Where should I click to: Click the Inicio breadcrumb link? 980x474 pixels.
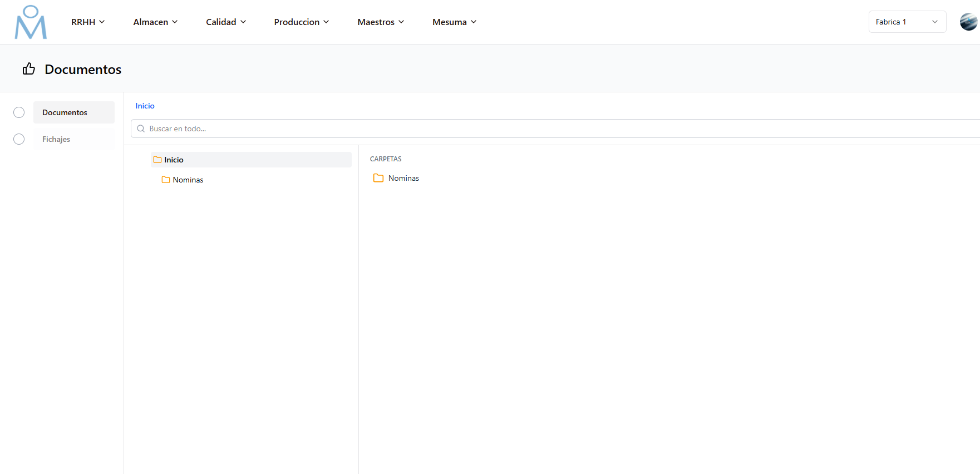[x=145, y=106]
